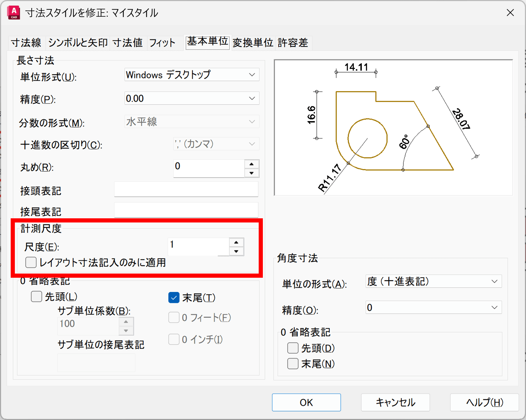Click the 接頭表記 text field
526x420 pixels.
tap(186, 190)
